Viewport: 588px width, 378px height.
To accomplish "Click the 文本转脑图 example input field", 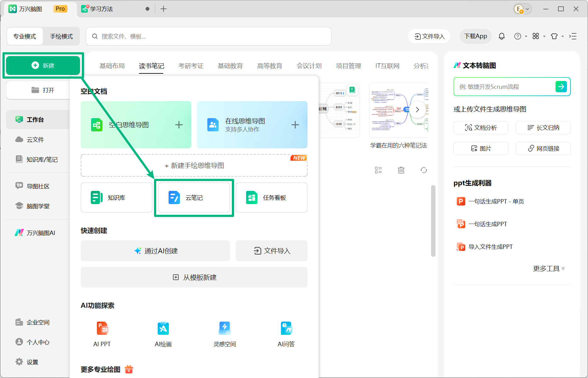I will [x=504, y=87].
